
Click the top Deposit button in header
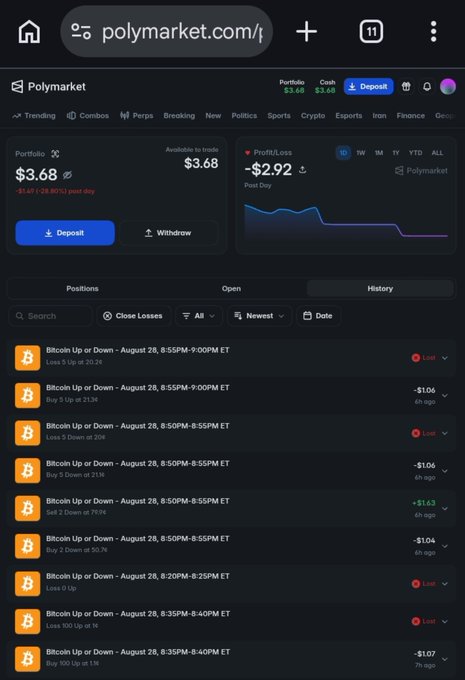click(x=369, y=87)
